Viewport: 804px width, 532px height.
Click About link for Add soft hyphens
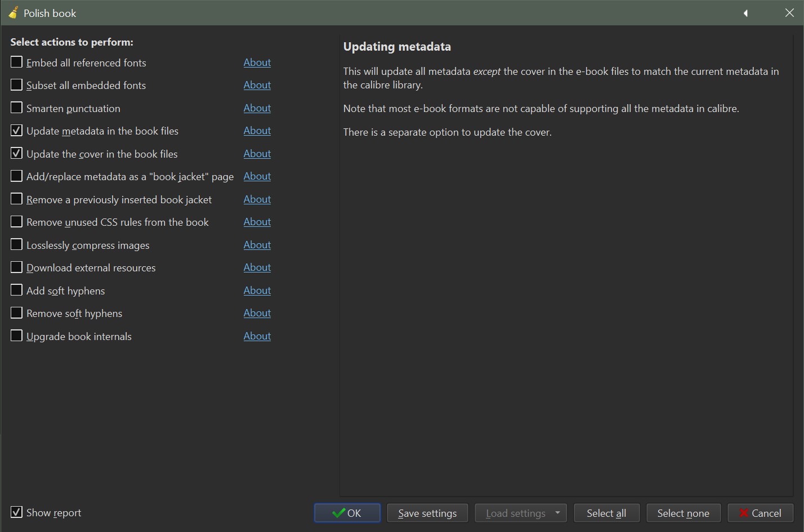(x=257, y=290)
